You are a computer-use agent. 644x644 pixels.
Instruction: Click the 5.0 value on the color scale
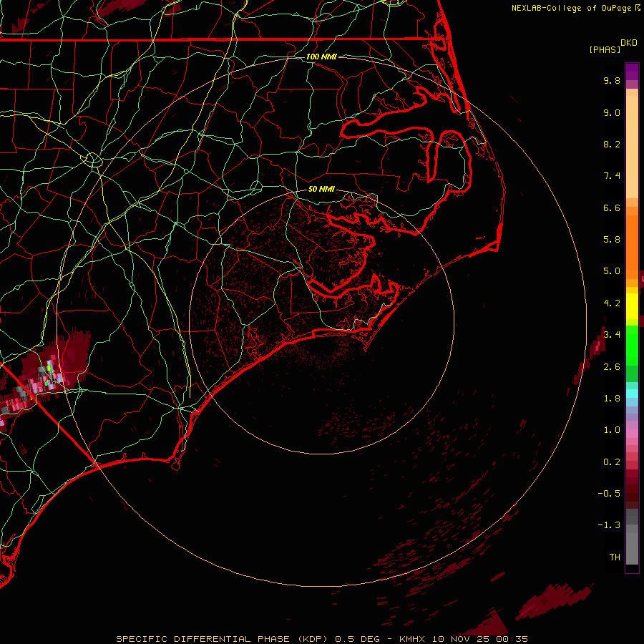point(612,271)
